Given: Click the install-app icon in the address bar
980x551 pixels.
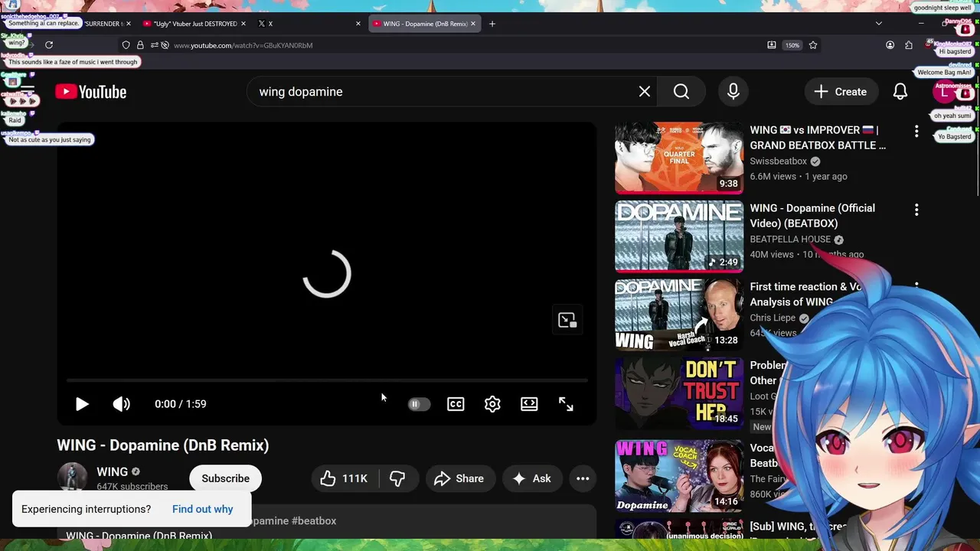Looking at the screenshot, I should point(772,45).
